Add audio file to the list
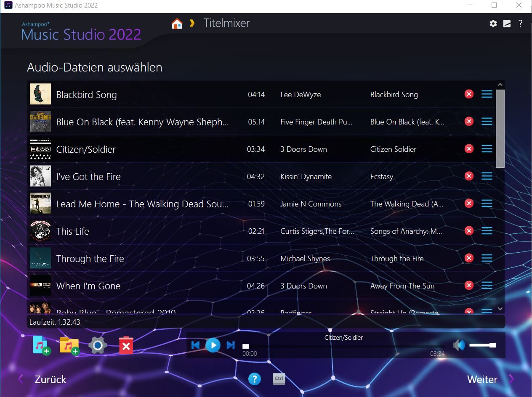Image resolution: width=532 pixels, height=397 pixels. [42, 346]
